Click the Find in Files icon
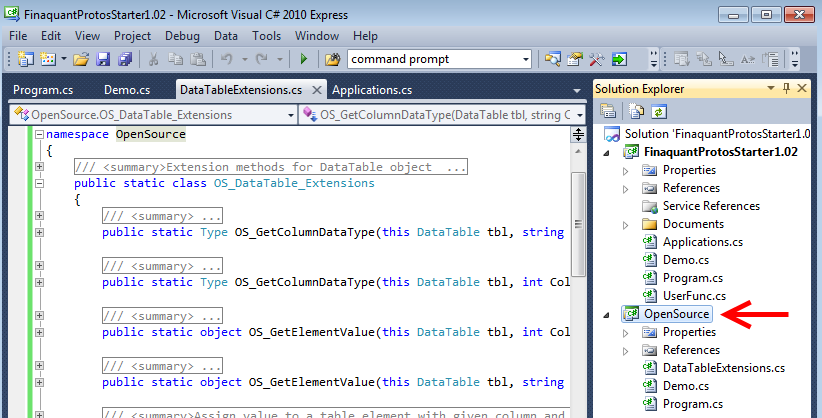The image size is (822, 418). 332,59
